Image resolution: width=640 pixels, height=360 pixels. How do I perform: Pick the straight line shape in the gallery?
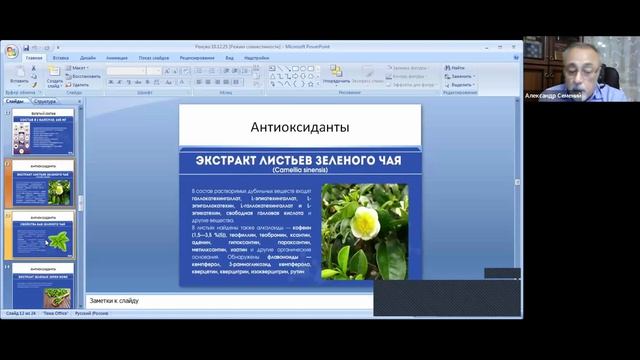click(x=280, y=68)
